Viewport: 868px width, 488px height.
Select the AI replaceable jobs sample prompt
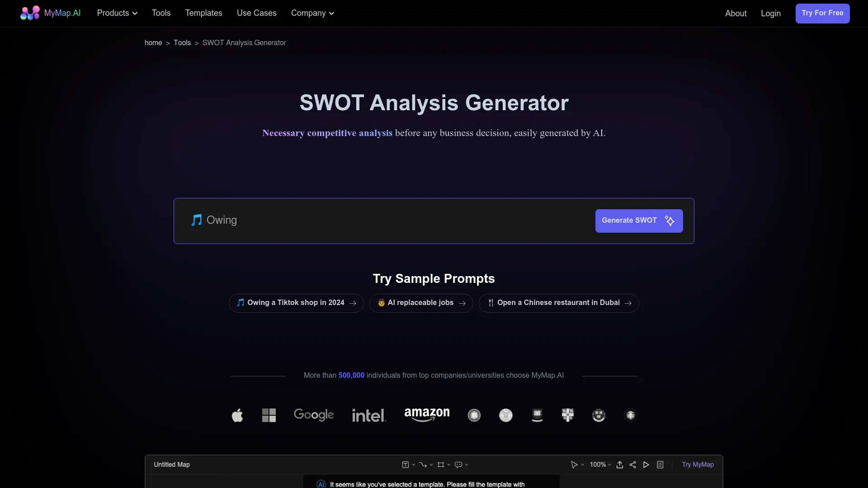421,303
